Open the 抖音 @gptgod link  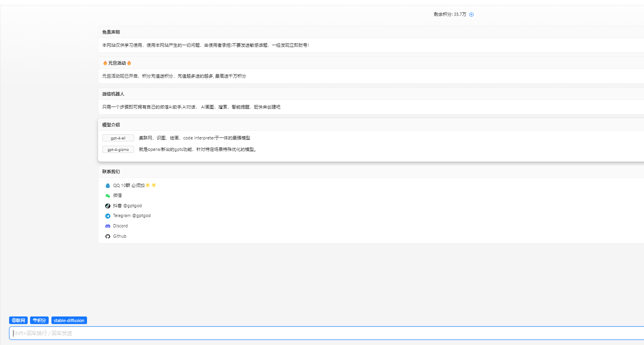click(127, 206)
